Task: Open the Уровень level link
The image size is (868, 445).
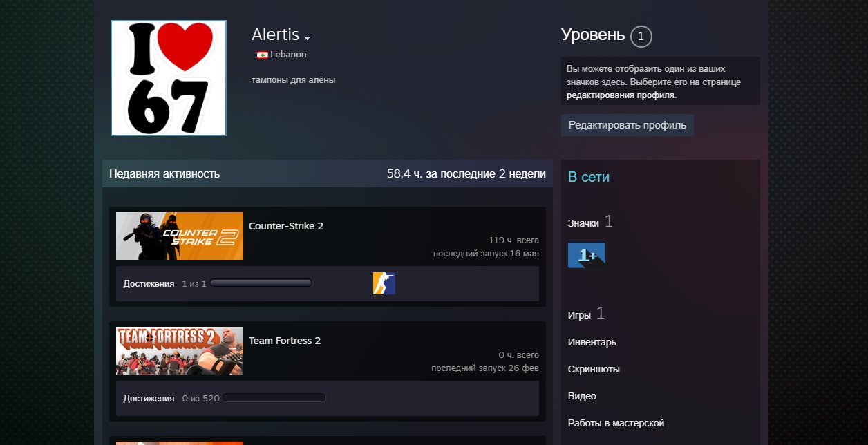Action: [593, 35]
